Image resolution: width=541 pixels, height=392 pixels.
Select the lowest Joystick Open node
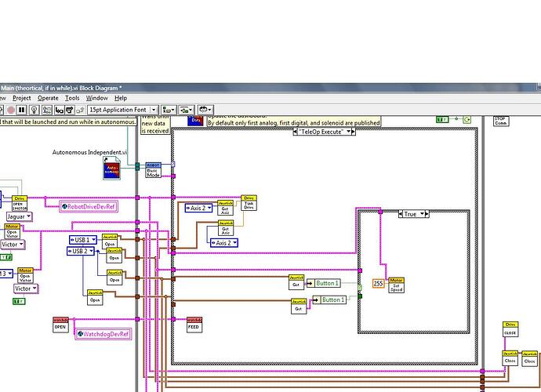coord(95,297)
